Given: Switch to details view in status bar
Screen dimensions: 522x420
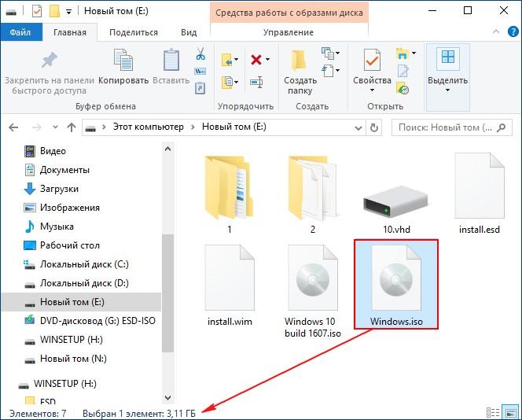Looking at the screenshot, I should (x=493, y=413).
